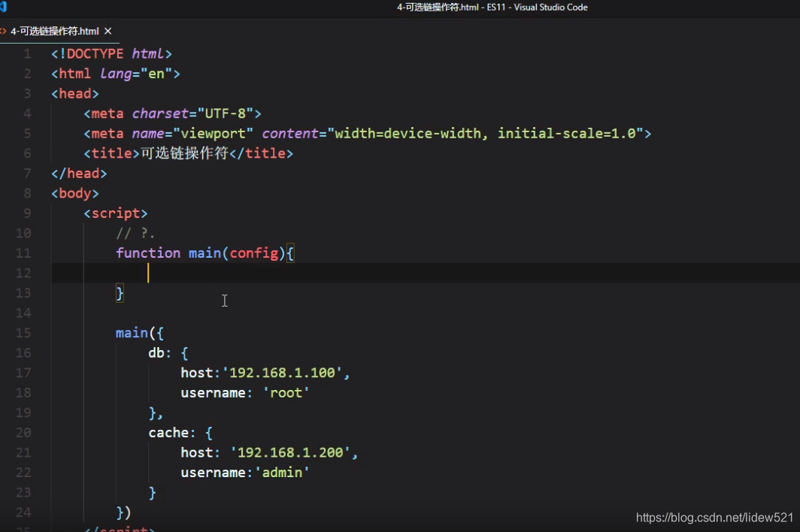Click the '192.168.1.100' host string
Image resolution: width=800 pixels, height=532 pixels.
click(282, 373)
